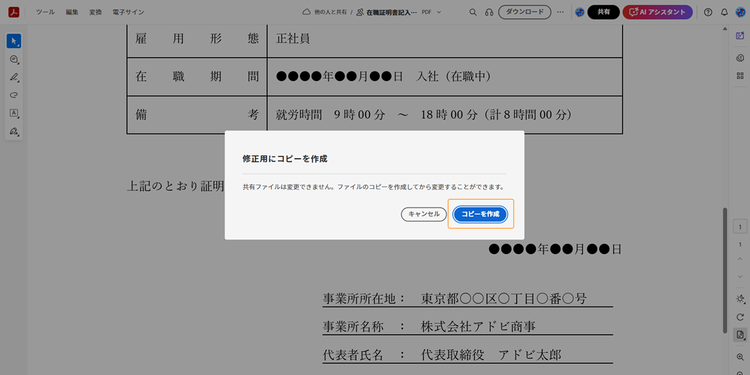Open the comments panel icon in right rail
Screen dimensions: 750x375
(x=740, y=58)
